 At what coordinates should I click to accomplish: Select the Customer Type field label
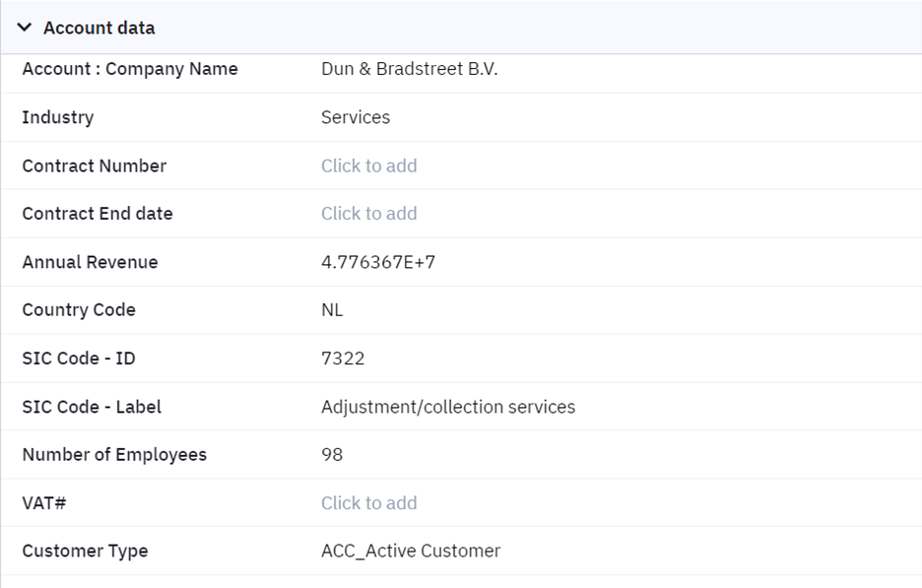[x=86, y=551]
